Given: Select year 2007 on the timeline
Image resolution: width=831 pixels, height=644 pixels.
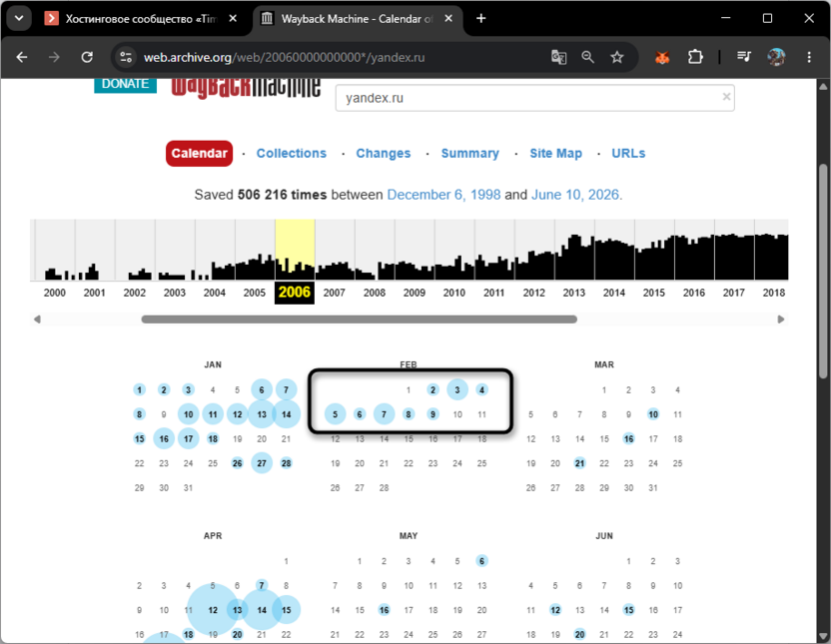Looking at the screenshot, I should click(x=335, y=293).
